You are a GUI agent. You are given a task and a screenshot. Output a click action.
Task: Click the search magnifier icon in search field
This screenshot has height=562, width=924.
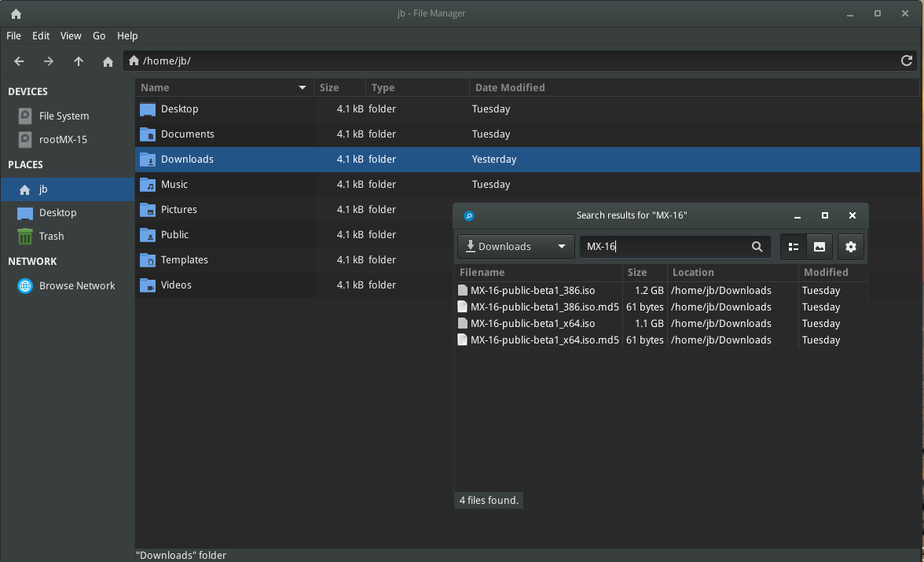coord(757,247)
